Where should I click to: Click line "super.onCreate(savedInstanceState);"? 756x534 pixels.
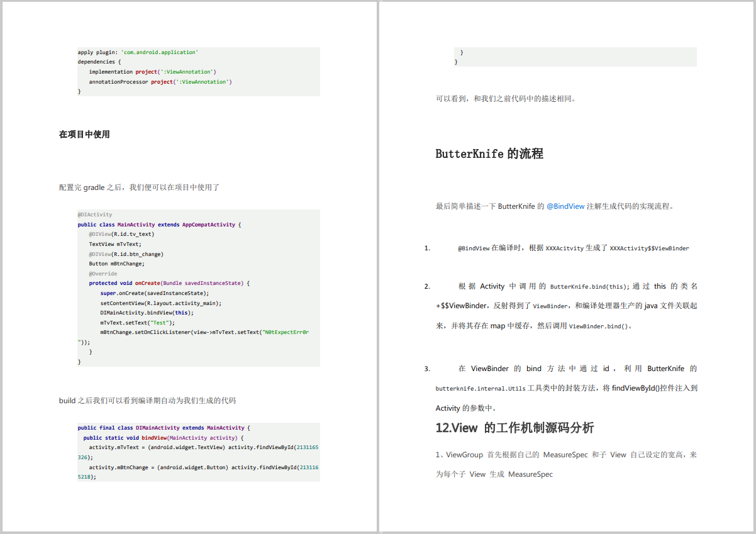(154, 293)
